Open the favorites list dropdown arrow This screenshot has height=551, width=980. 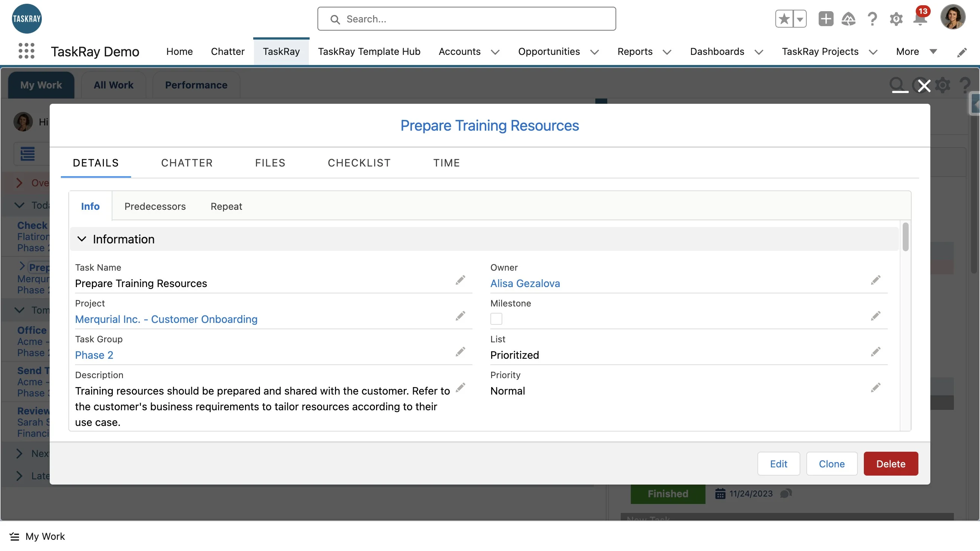point(800,19)
